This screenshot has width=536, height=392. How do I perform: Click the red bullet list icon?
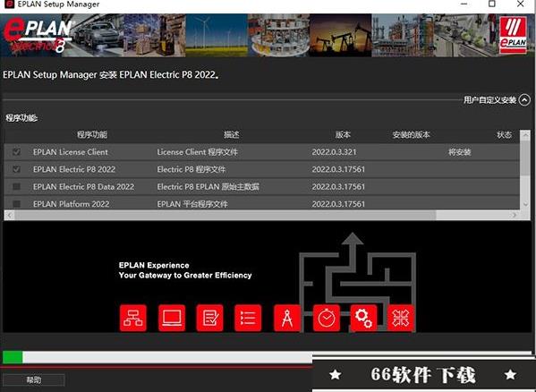pos(248,319)
